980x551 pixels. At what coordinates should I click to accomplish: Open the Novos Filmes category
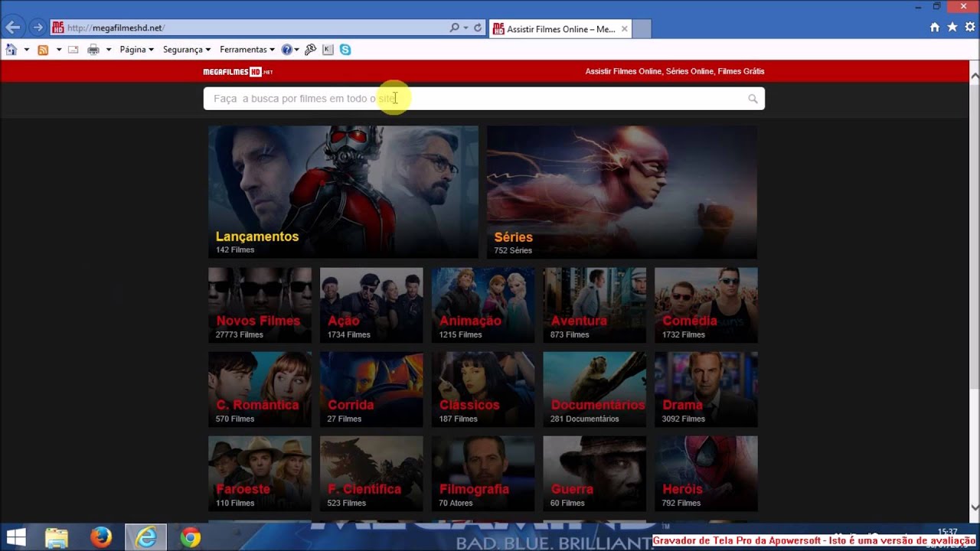coord(260,305)
